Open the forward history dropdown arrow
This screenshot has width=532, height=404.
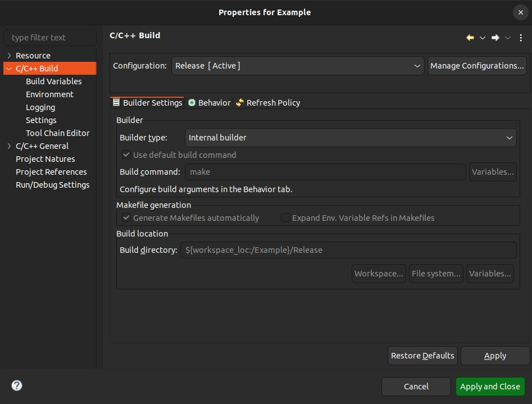point(508,38)
